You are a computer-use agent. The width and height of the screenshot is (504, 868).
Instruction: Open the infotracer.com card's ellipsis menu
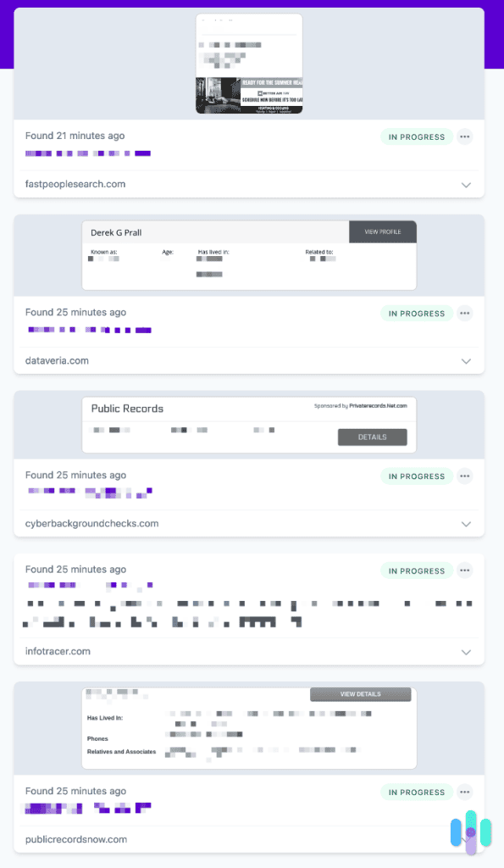464,570
